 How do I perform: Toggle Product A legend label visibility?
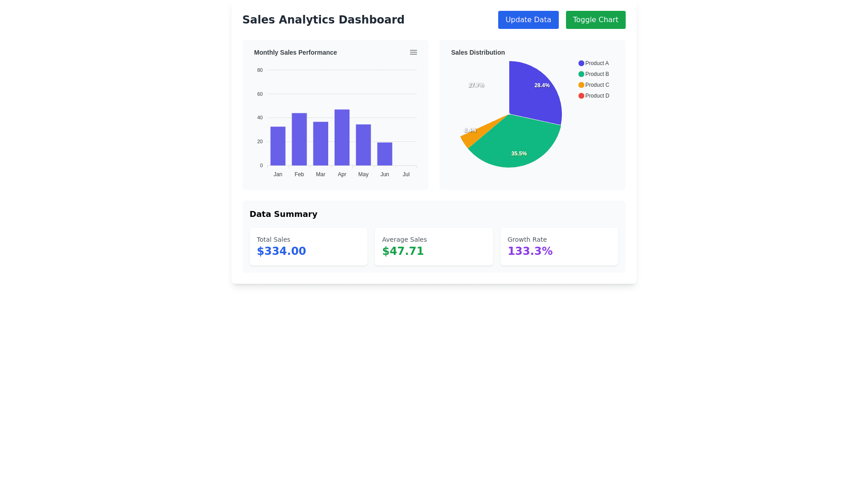pyautogui.click(x=597, y=63)
